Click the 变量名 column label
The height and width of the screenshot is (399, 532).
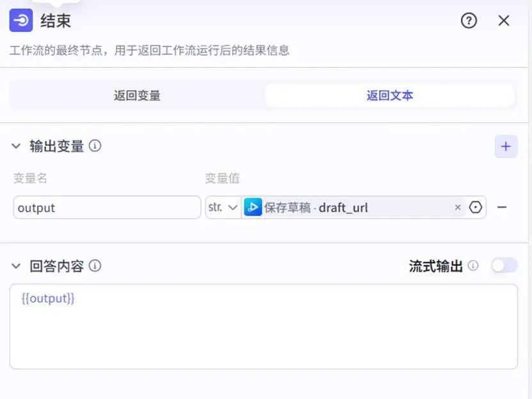30,178
